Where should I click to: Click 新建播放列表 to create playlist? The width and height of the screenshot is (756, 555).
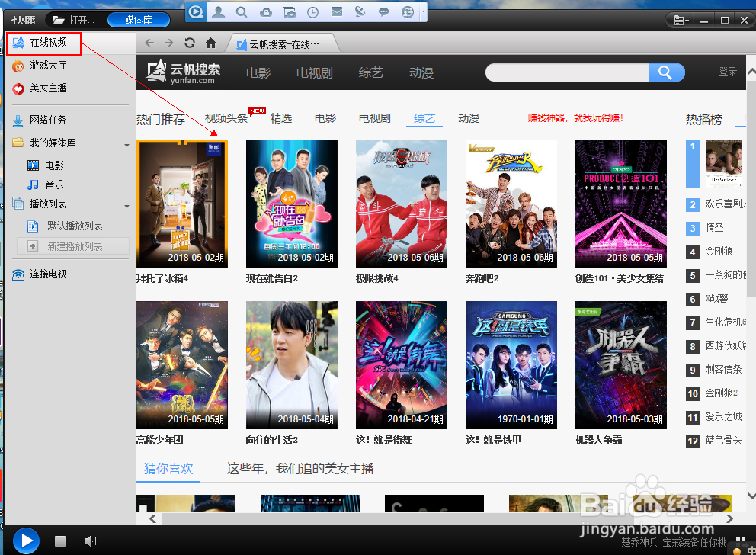(73, 246)
